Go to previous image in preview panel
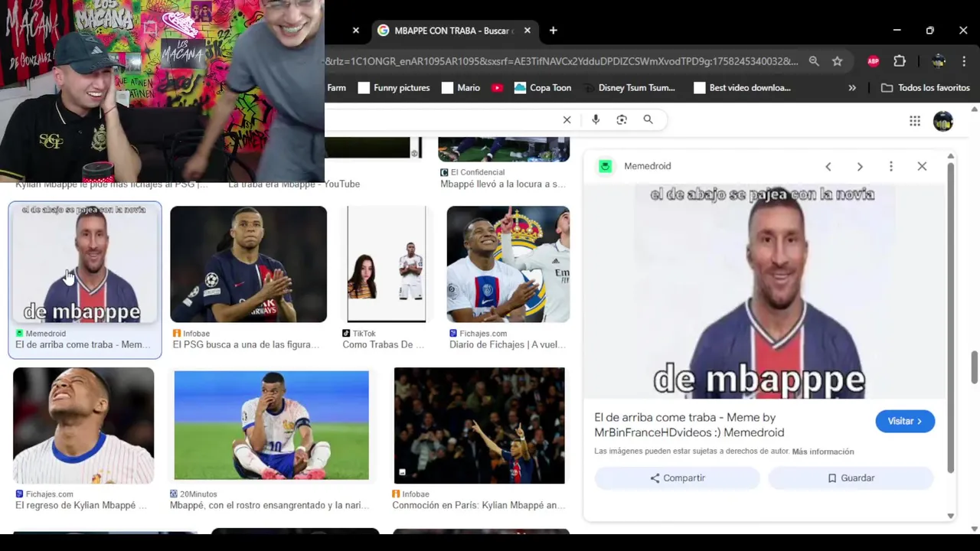 click(x=828, y=166)
